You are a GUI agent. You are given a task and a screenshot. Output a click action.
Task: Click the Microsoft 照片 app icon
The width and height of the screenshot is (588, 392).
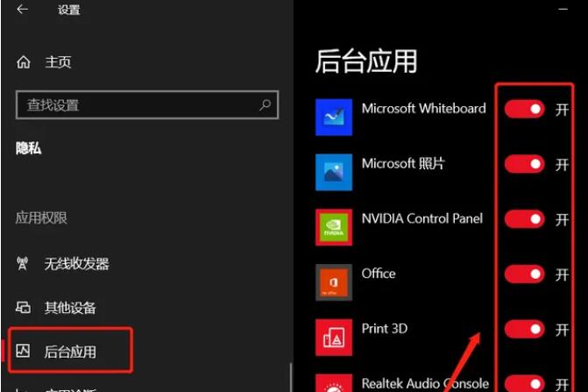(334, 172)
